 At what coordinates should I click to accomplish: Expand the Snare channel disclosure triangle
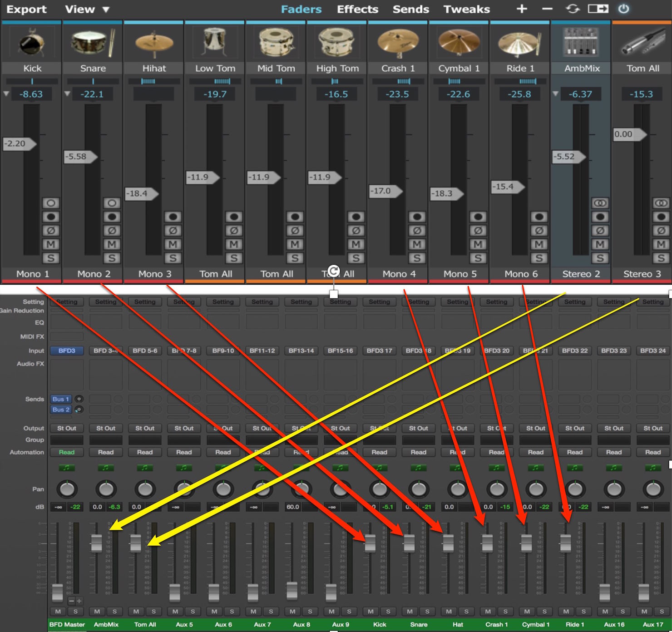pos(67,94)
